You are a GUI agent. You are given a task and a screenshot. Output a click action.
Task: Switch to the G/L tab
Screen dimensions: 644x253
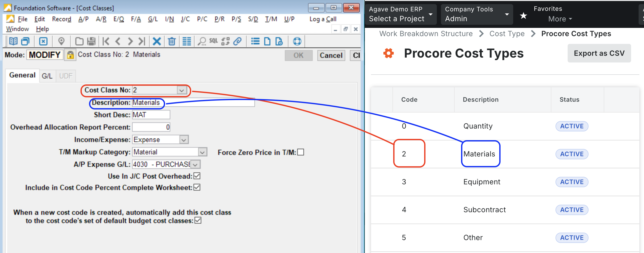pos(47,76)
